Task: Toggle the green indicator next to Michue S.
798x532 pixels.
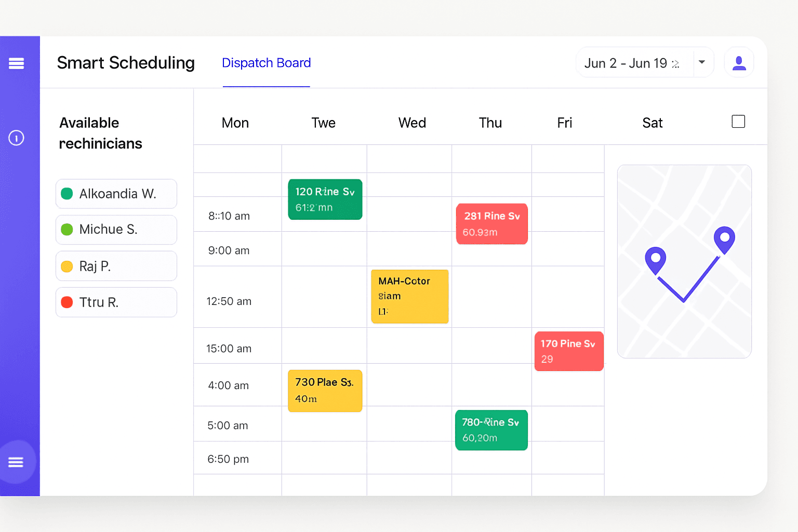Action: [67, 229]
